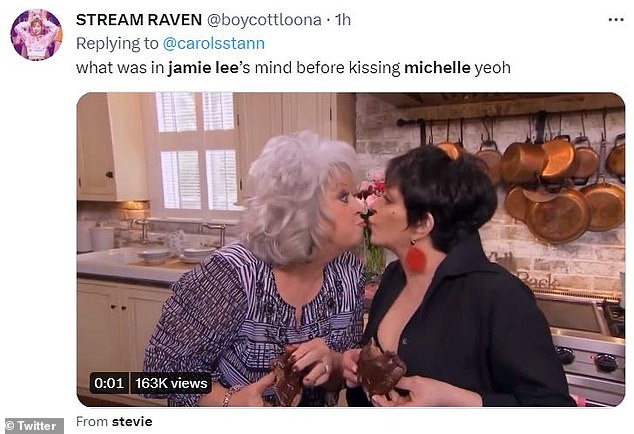
Task: Click the © Twitter watermark
Action: tap(34, 426)
